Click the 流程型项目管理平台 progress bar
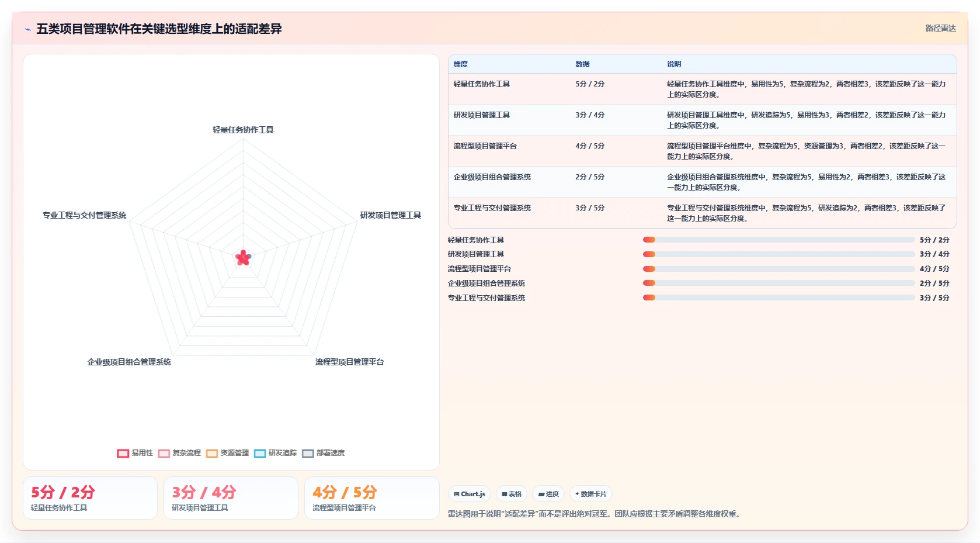The image size is (980, 543). pos(779,269)
